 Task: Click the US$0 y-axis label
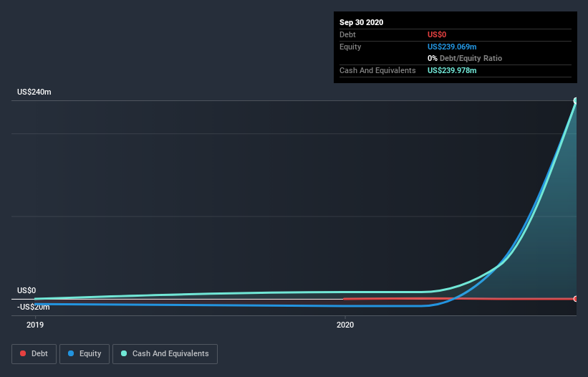click(x=26, y=290)
